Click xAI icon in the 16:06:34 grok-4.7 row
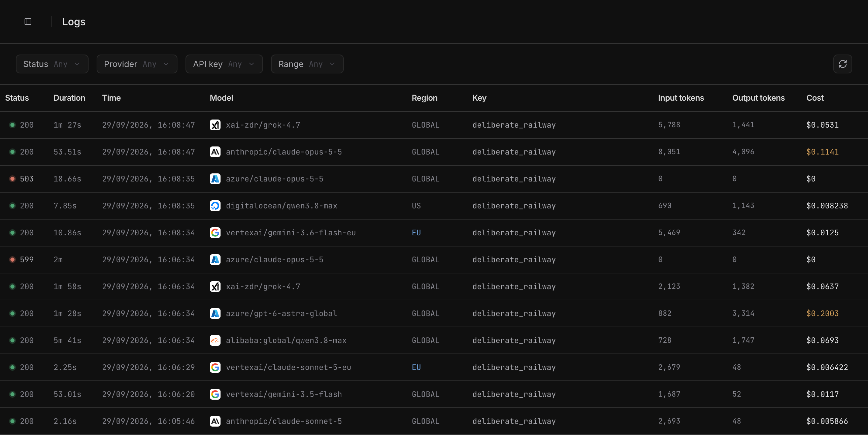 [215, 287]
